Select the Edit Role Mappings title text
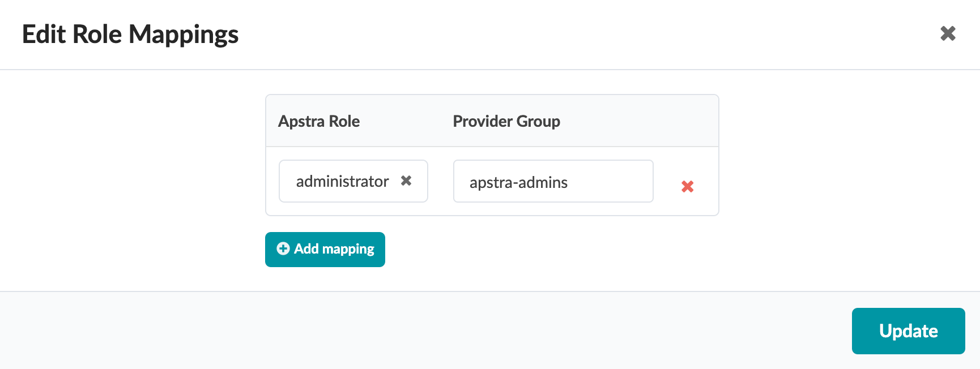Screen dimensions: 980x369 [130, 34]
